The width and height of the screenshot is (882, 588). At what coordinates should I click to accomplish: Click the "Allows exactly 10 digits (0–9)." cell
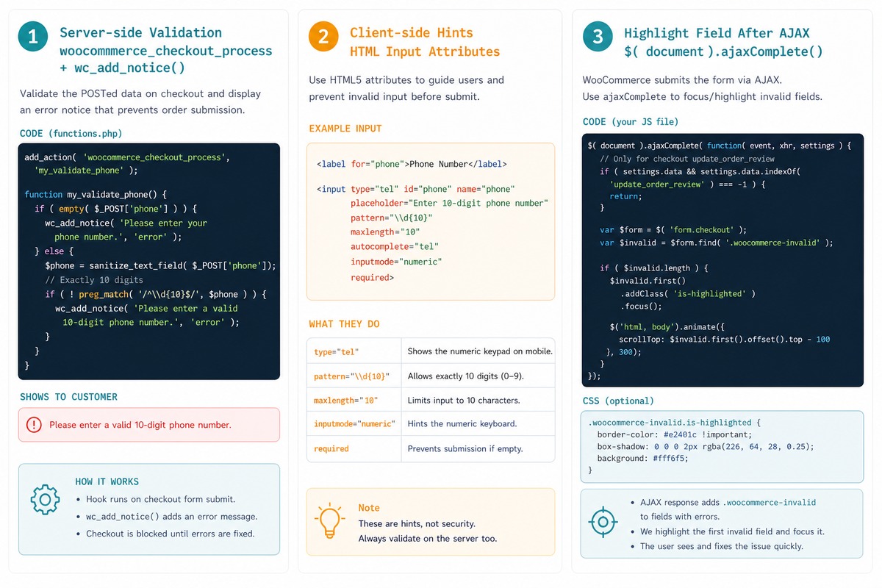click(478, 376)
